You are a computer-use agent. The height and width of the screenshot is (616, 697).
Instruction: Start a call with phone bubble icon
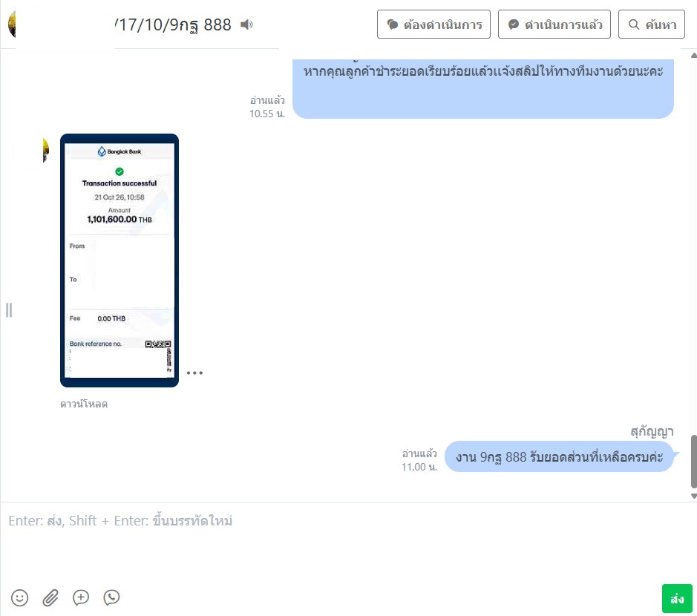pos(111,597)
